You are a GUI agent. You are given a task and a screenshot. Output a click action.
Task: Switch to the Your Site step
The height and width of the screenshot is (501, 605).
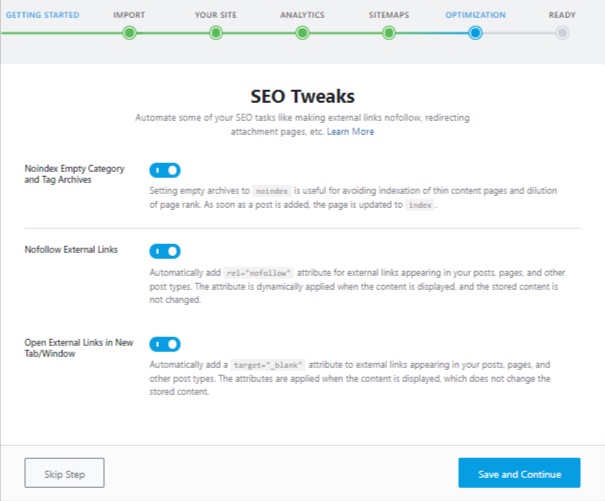click(215, 15)
